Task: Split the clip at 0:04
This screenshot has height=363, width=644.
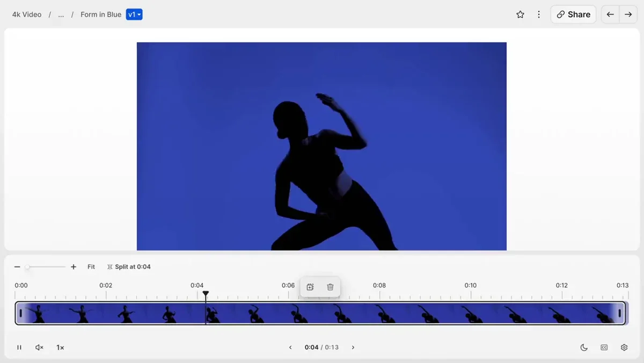Action: (129, 267)
